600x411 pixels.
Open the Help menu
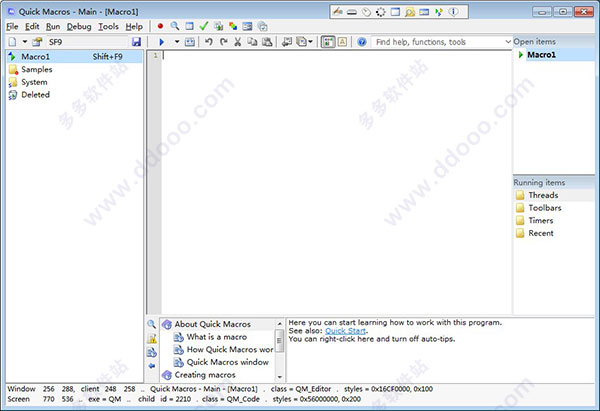[134, 26]
